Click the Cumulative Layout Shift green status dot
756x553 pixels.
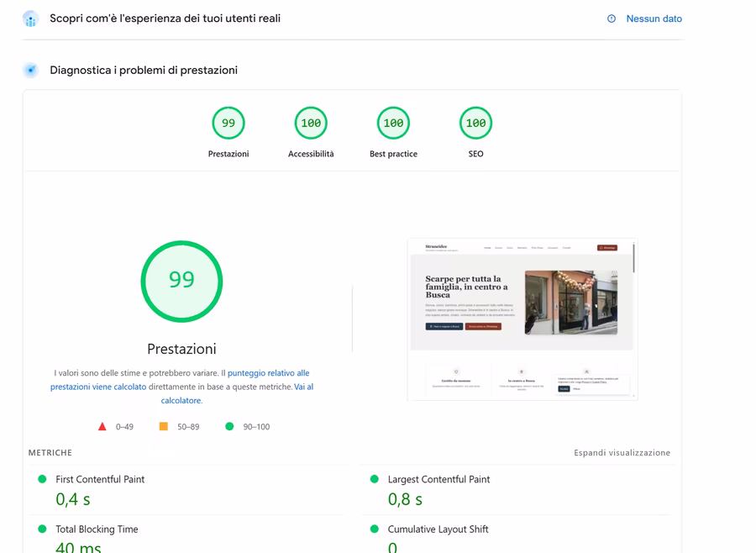[374, 529]
